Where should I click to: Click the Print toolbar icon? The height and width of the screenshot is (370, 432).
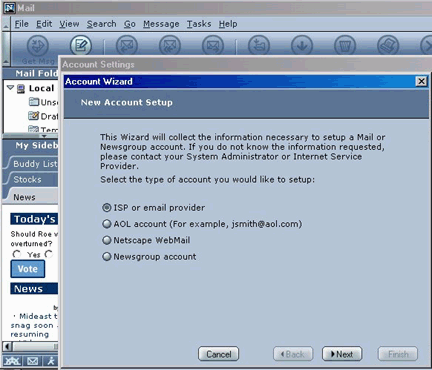click(x=388, y=46)
